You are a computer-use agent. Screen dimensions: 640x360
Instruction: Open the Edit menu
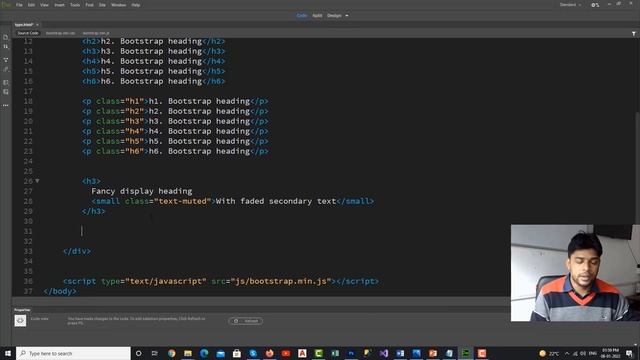point(31,5)
